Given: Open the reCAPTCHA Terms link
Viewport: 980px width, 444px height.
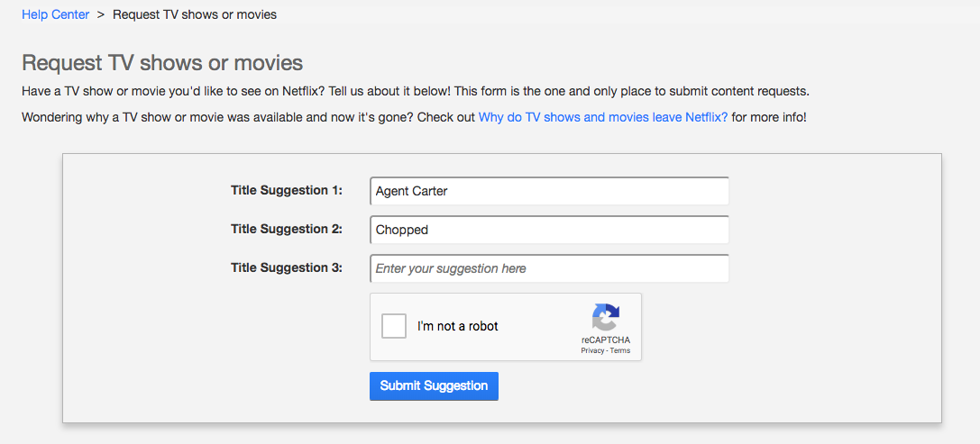Looking at the screenshot, I should pos(620,350).
